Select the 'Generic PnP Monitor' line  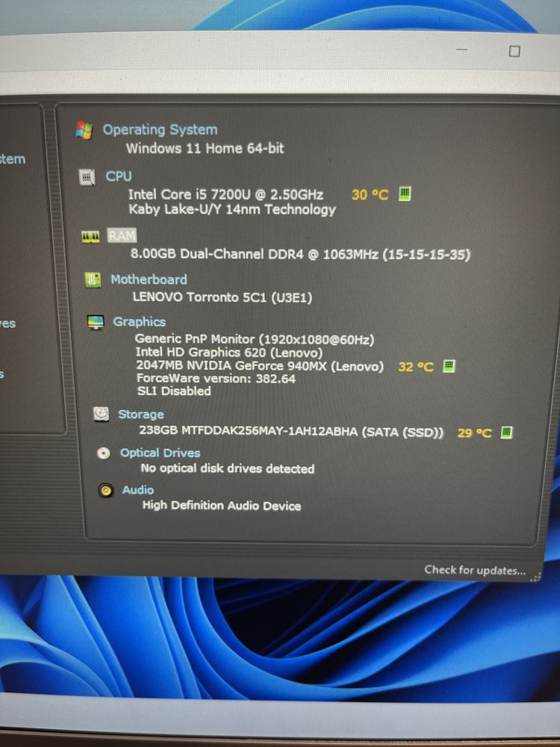pos(255,339)
